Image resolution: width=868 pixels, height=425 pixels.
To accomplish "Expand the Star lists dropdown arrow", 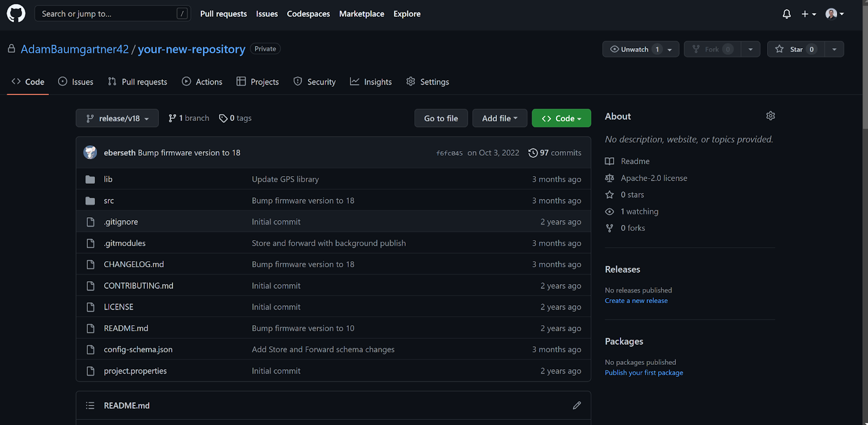I will tap(834, 49).
